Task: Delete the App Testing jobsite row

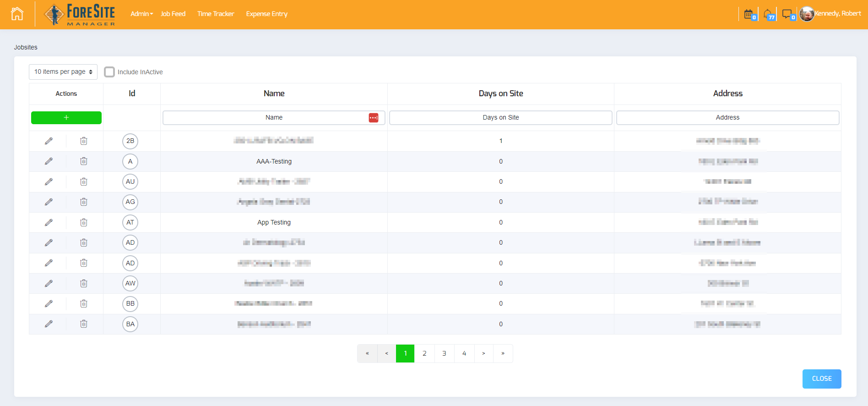Action: pyautogui.click(x=84, y=222)
